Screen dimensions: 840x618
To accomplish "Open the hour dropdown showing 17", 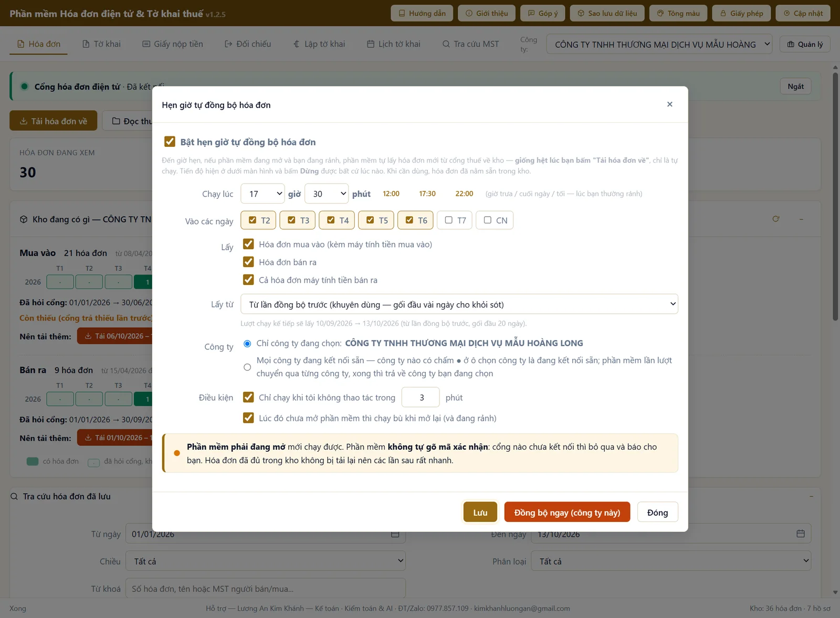I will (262, 194).
